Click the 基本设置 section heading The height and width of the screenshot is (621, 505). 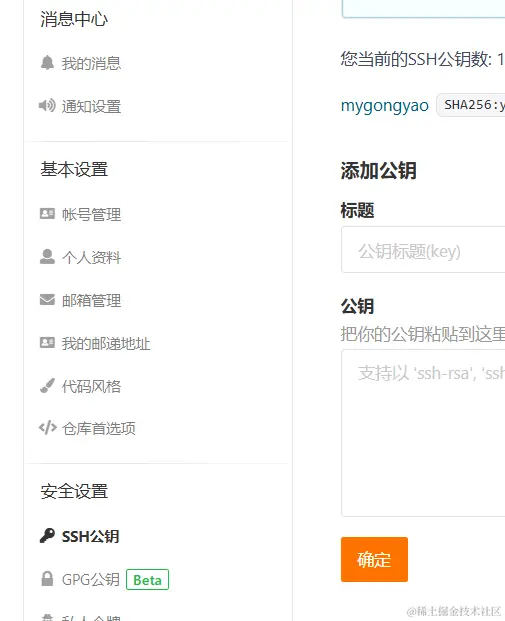tap(74, 169)
